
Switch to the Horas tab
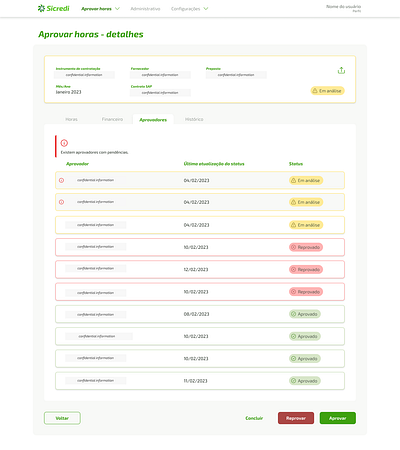point(71,119)
